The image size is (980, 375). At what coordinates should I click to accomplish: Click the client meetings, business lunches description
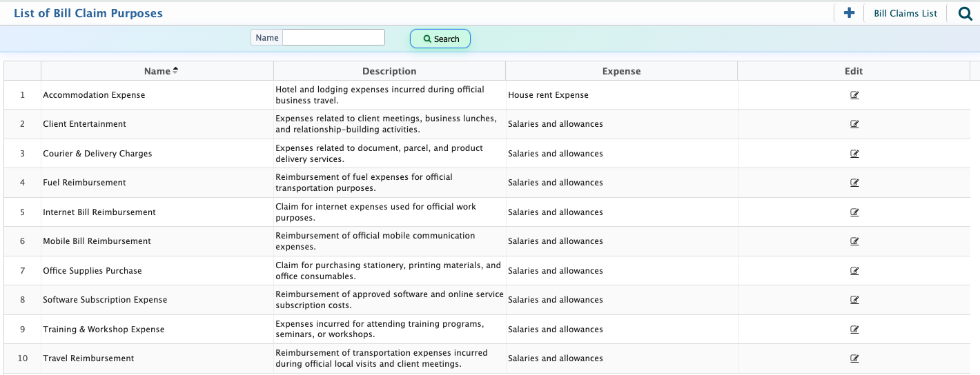389,124
